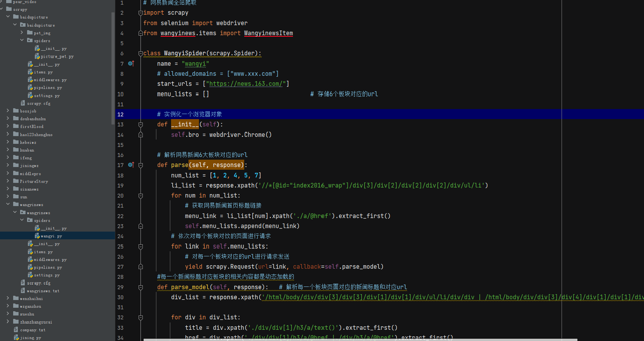Select the middlepro folder
644x341 pixels.
(x=30, y=174)
